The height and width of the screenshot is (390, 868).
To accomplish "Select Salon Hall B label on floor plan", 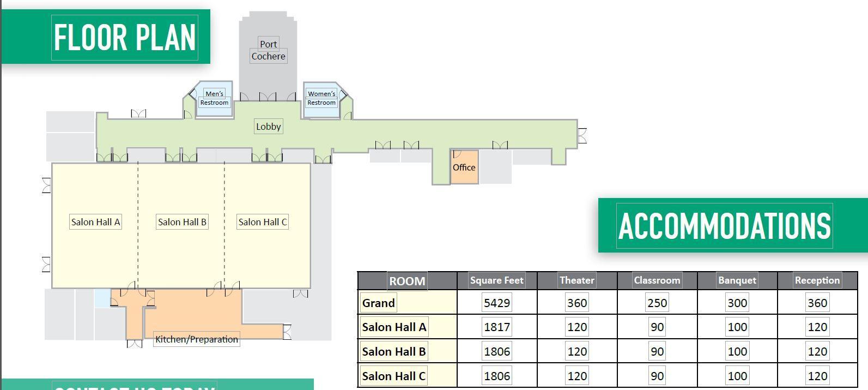I will (x=182, y=222).
